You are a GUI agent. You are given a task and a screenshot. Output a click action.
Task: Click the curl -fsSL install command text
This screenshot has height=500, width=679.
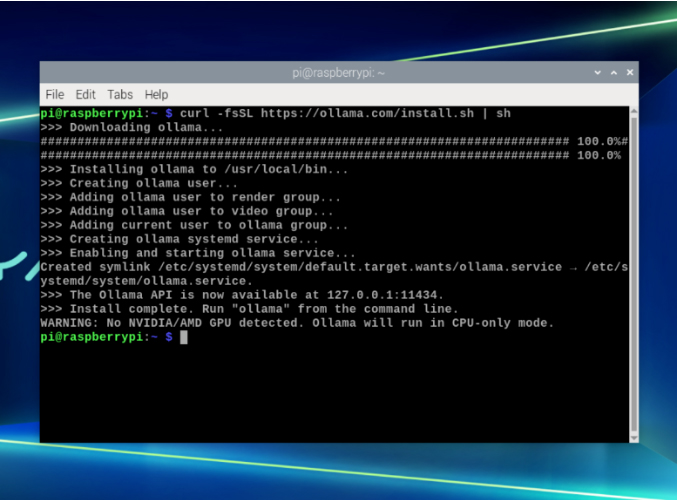[x=345, y=113]
